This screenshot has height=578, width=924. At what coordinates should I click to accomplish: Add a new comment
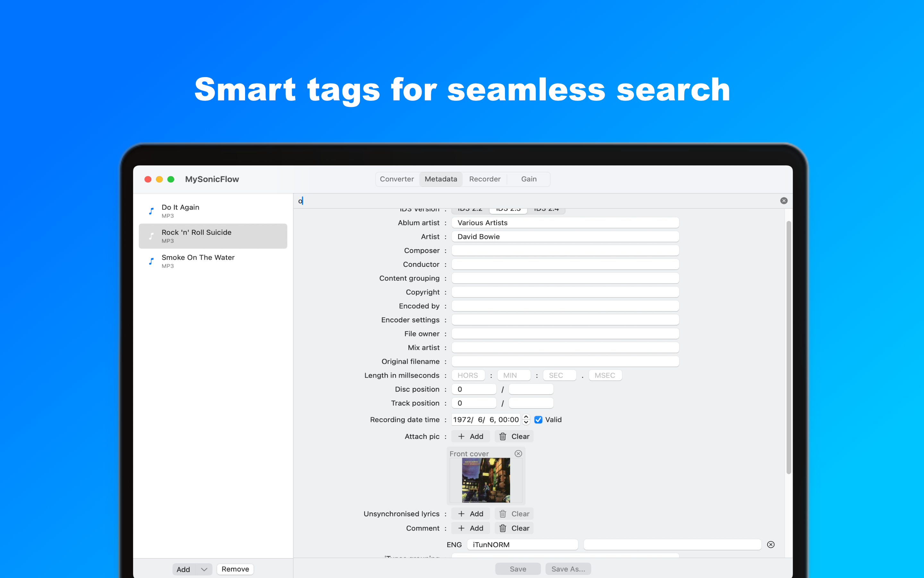(x=470, y=528)
